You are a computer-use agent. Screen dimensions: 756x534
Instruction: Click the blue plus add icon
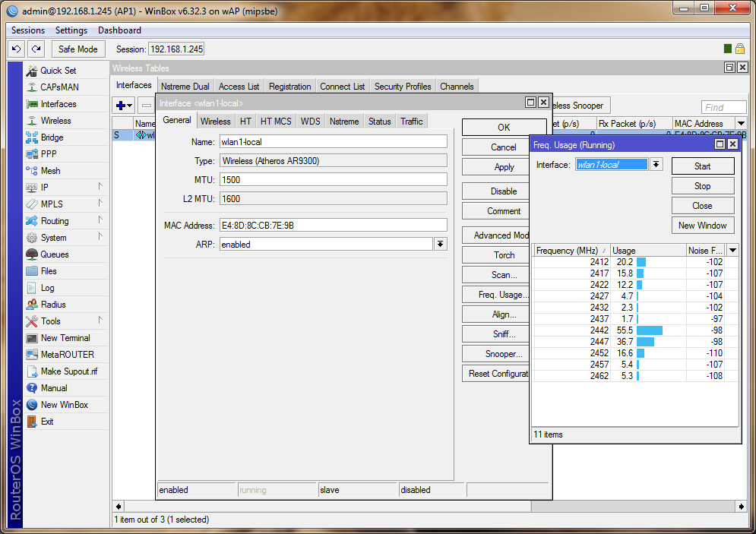click(x=120, y=106)
